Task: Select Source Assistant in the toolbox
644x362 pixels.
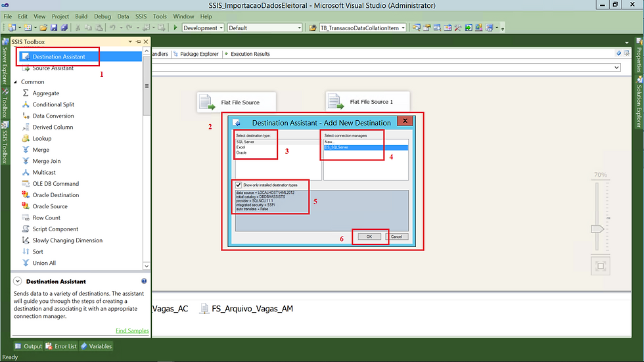Action: 53,68
